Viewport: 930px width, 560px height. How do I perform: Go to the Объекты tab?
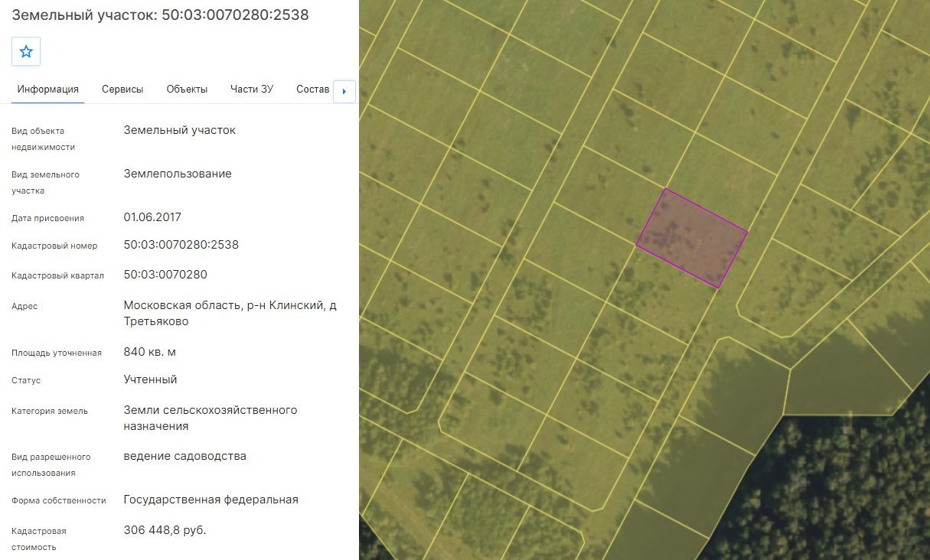(187, 89)
